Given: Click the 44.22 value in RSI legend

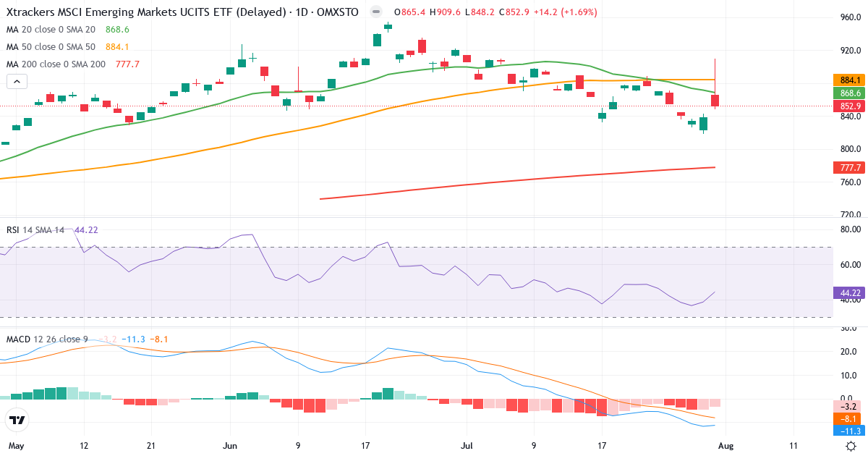Looking at the screenshot, I should pos(86,230).
